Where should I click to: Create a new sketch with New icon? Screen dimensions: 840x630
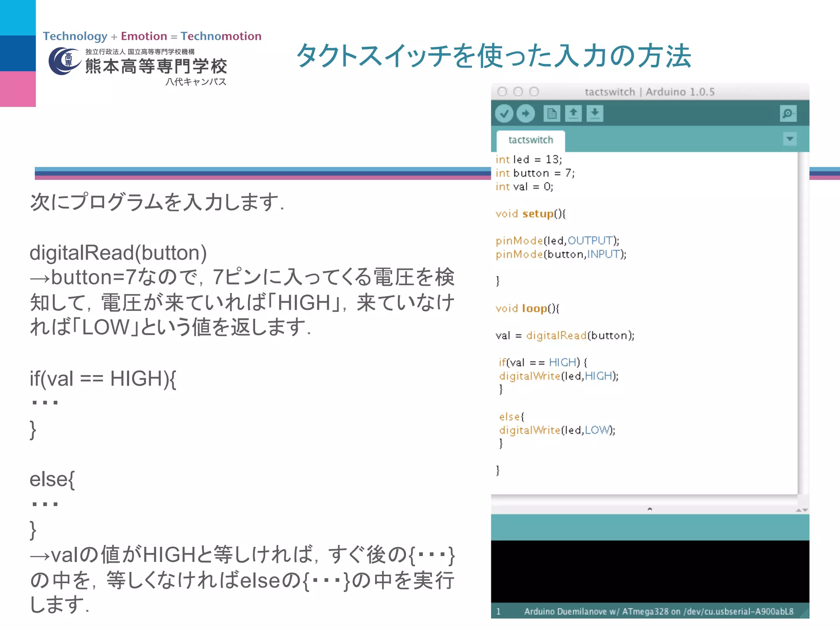pos(552,113)
